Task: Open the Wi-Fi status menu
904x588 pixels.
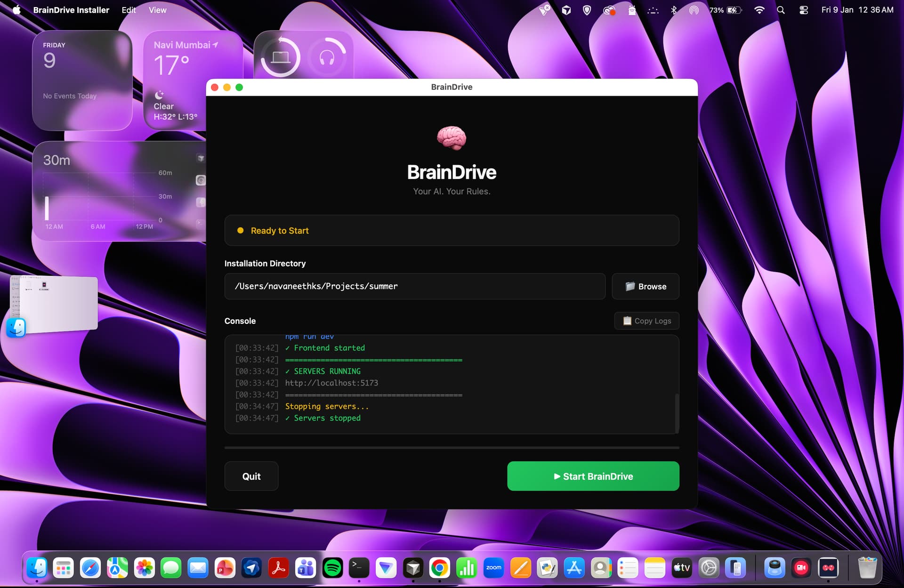Action: pyautogui.click(x=759, y=10)
